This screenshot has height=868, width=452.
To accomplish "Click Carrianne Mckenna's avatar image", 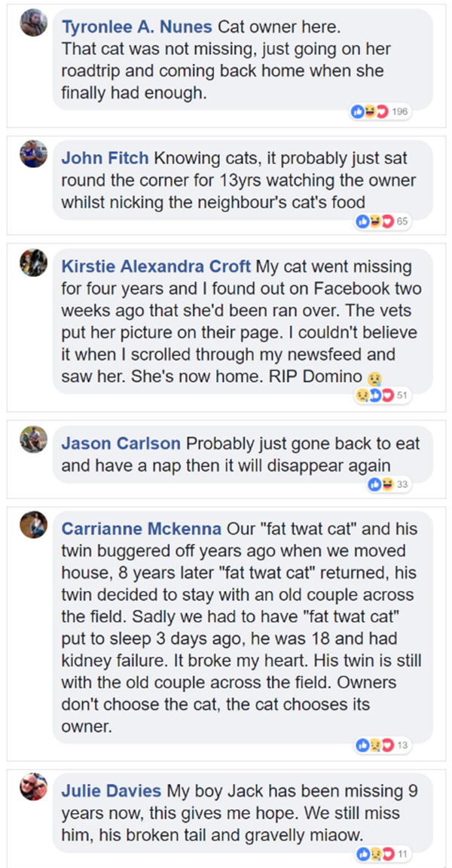I will point(33,524).
